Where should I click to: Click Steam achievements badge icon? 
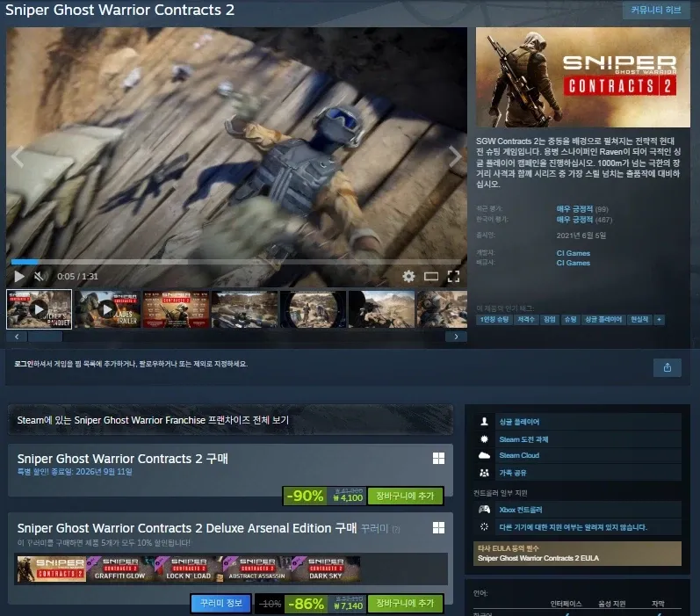click(484, 439)
